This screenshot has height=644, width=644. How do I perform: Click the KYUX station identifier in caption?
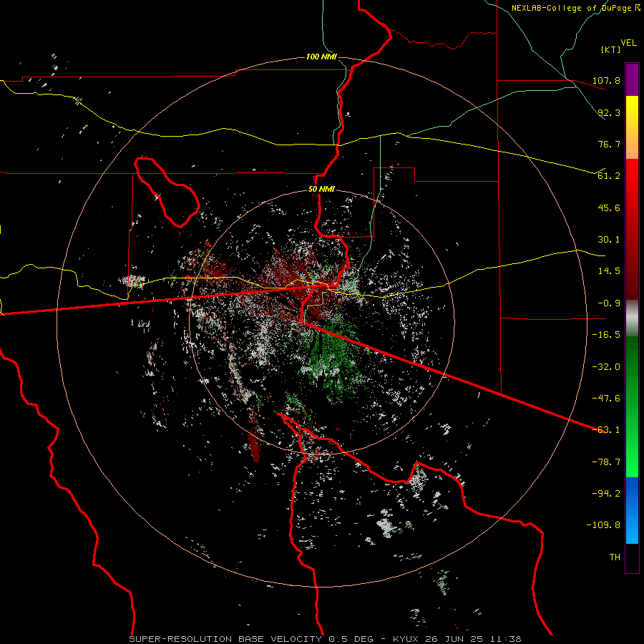(x=404, y=639)
